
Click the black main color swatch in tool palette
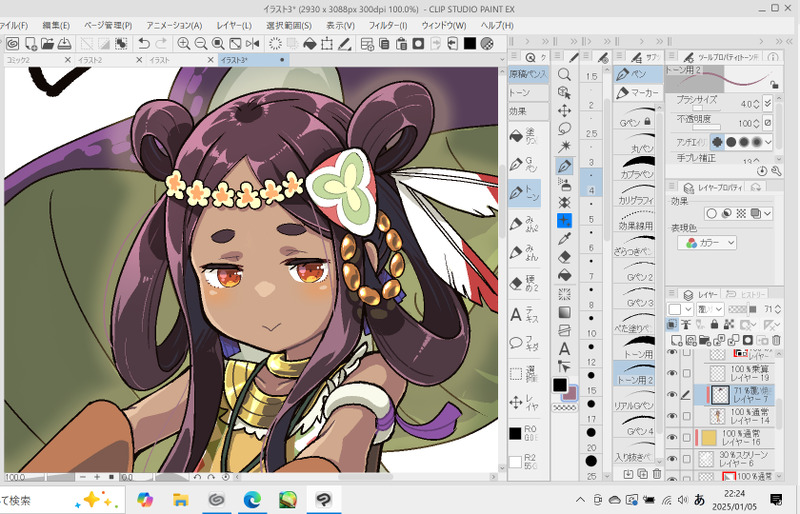click(x=560, y=385)
